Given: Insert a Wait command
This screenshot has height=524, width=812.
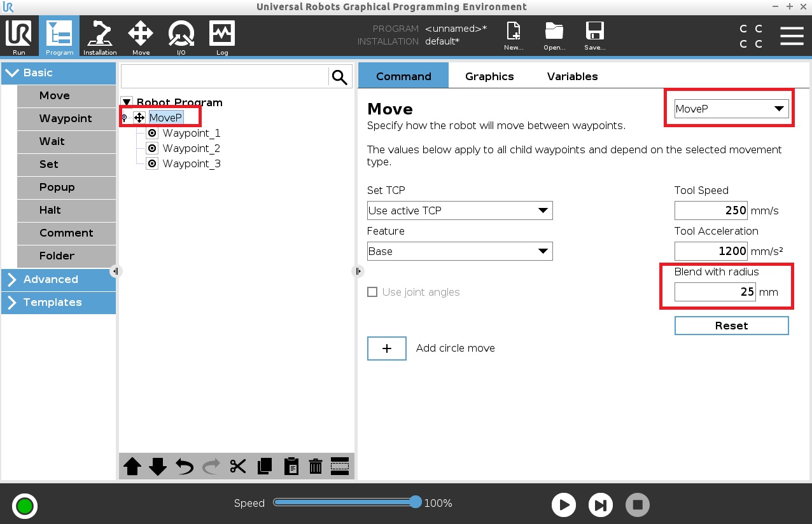Looking at the screenshot, I should point(66,141).
